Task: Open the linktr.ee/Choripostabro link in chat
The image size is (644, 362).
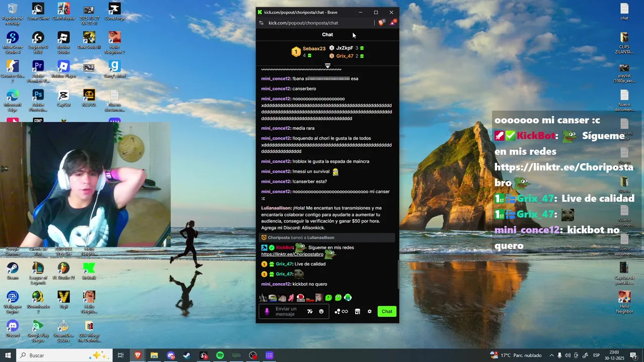Action: pos(292,254)
